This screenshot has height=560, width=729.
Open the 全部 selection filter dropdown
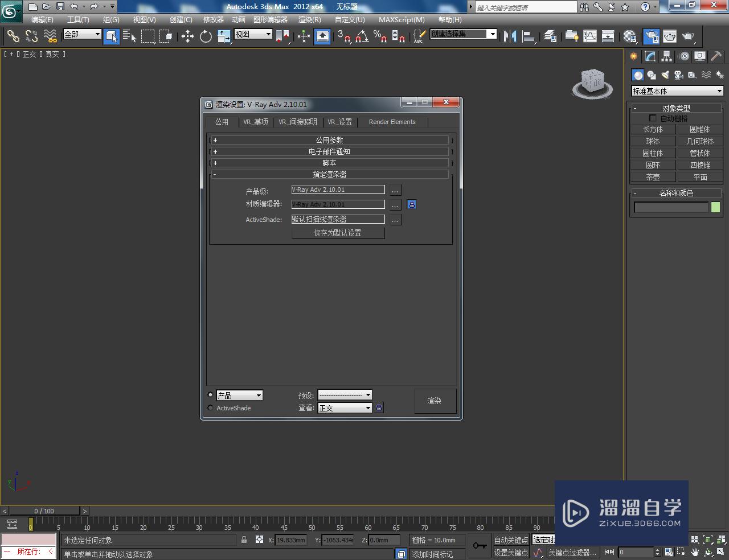tap(82, 35)
